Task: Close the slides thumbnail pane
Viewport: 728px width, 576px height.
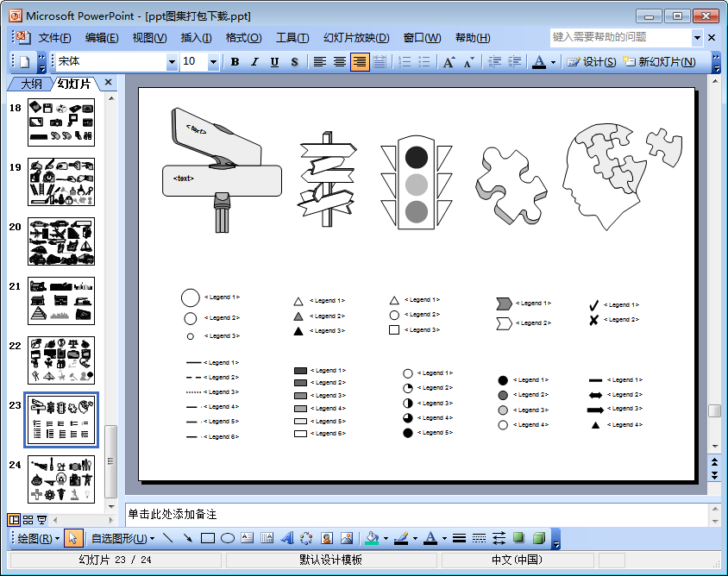Action: pos(108,82)
